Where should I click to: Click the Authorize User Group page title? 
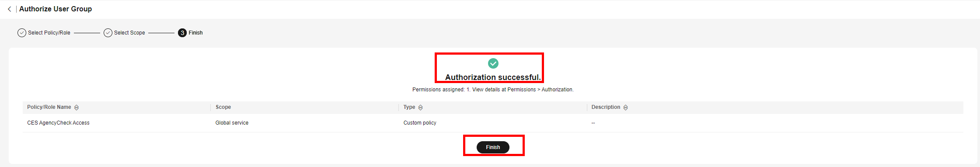(56, 9)
